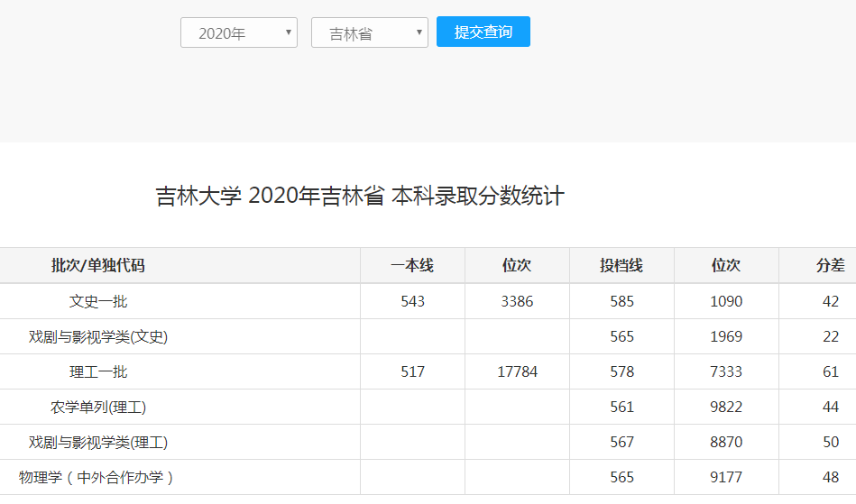
Task: Select the 批次/单独代码 column header
Action: point(97,266)
